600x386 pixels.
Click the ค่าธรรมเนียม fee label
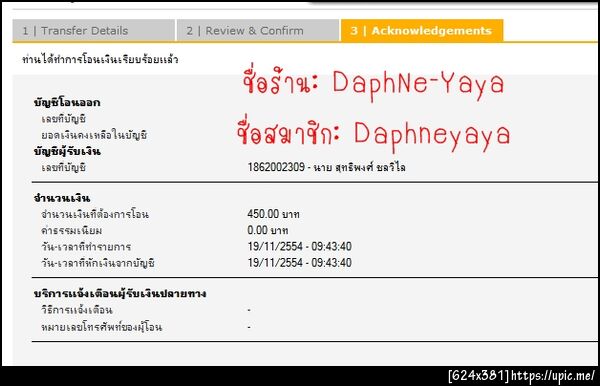point(72,231)
